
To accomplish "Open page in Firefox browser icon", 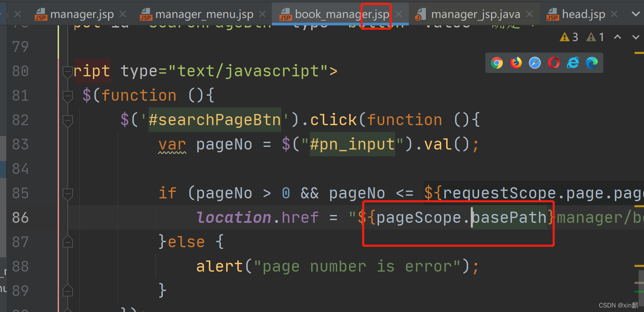I will [516, 63].
